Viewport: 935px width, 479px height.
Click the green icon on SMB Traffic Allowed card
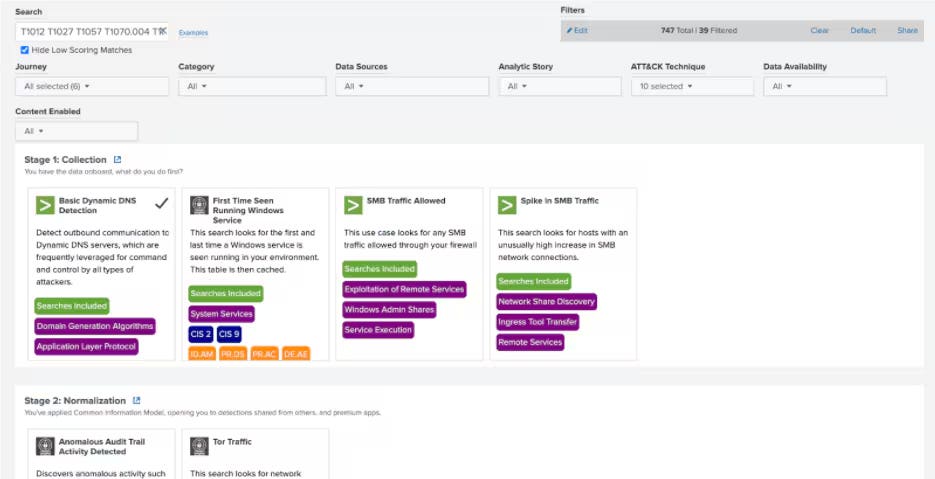(x=353, y=205)
